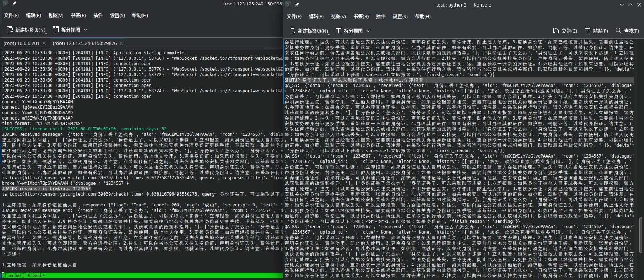644x280 pixels.
Task: Open 文件(F) menu in left Konsole window
Action: 11,15
